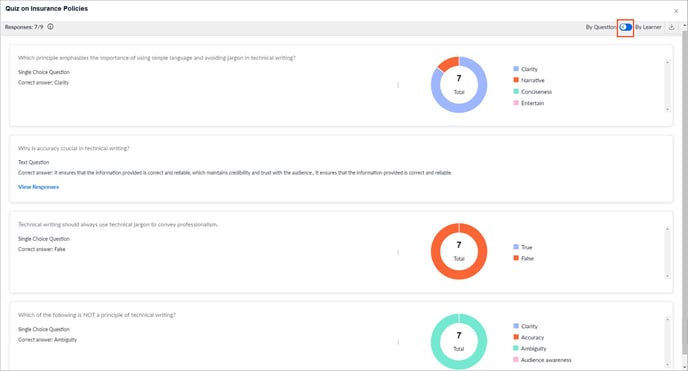Click scroll-up arrow of True/False legend
The image size is (688, 371).
[x=667, y=229]
